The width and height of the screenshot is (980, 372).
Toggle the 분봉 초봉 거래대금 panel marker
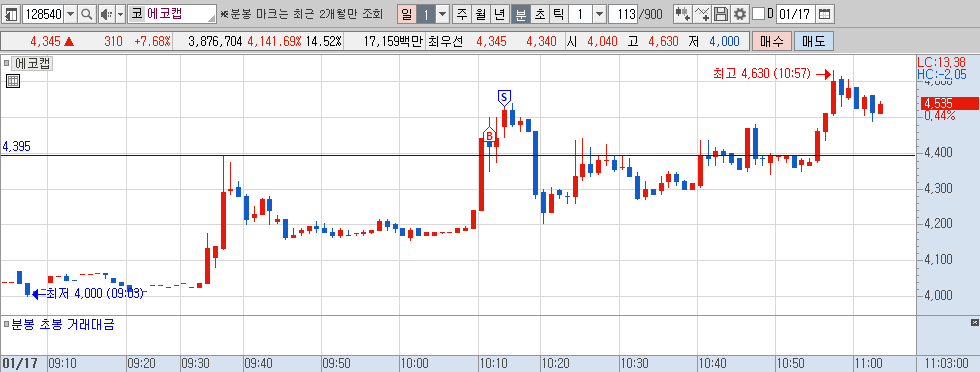pos(7,324)
